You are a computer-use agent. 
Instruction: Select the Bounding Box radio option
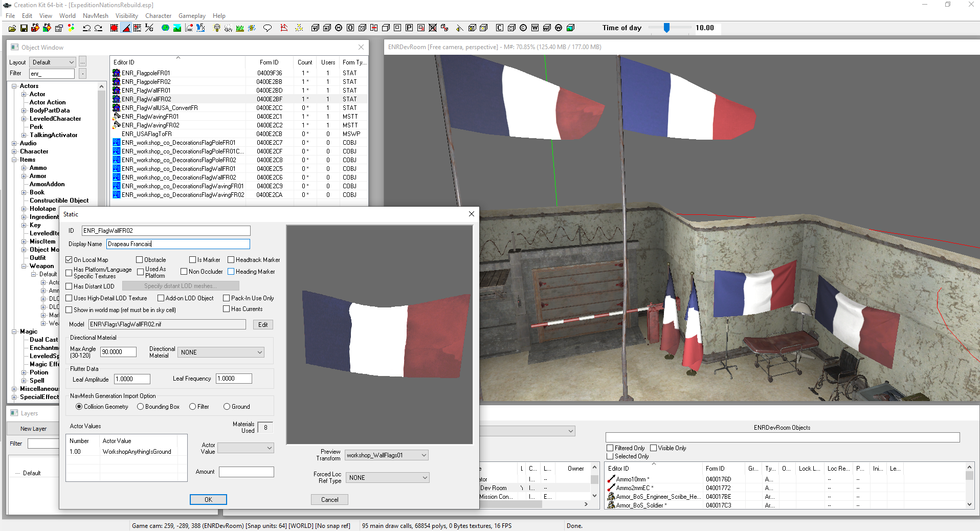[x=140, y=407]
